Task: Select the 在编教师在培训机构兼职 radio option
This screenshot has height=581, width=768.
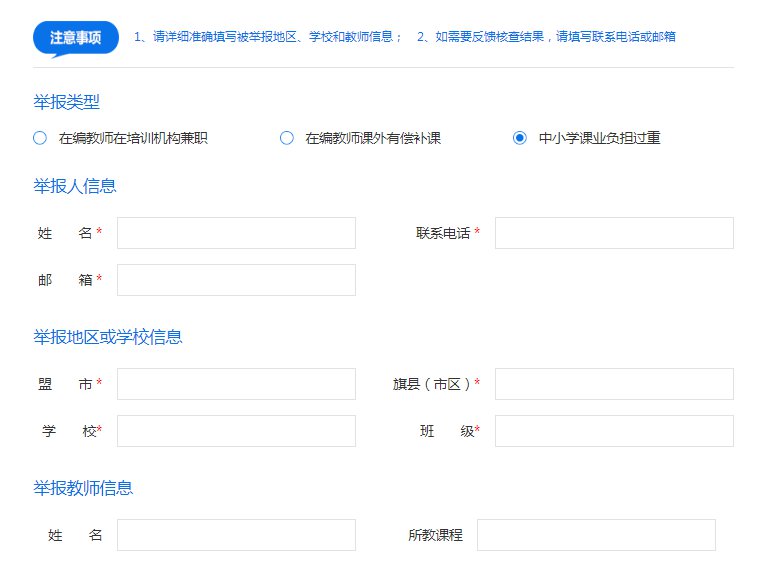Action: 40,138
